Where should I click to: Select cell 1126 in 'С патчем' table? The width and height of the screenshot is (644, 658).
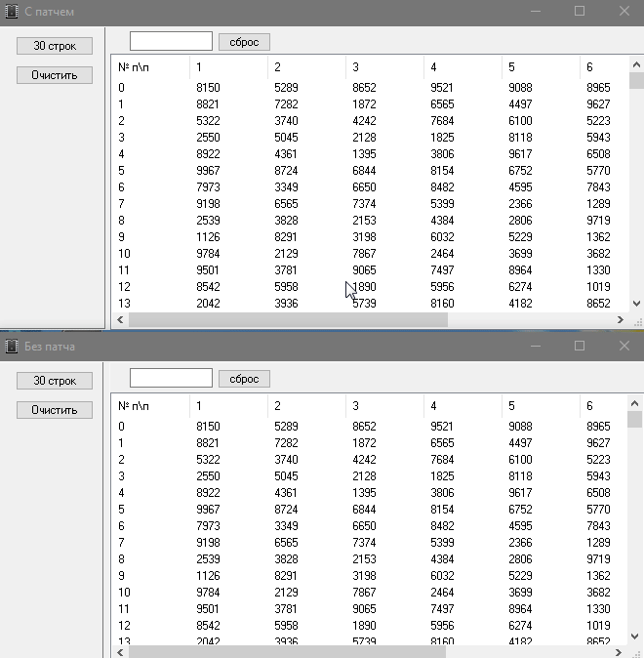(208, 237)
